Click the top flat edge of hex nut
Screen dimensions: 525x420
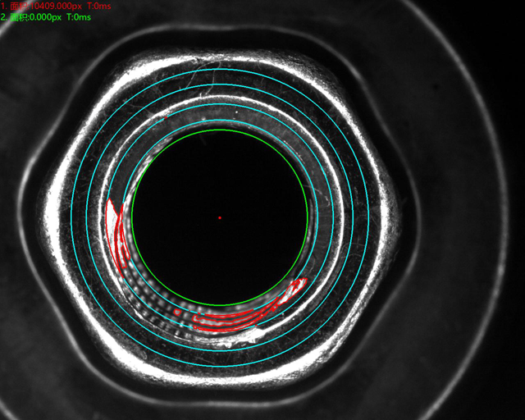[x=220, y=56]
